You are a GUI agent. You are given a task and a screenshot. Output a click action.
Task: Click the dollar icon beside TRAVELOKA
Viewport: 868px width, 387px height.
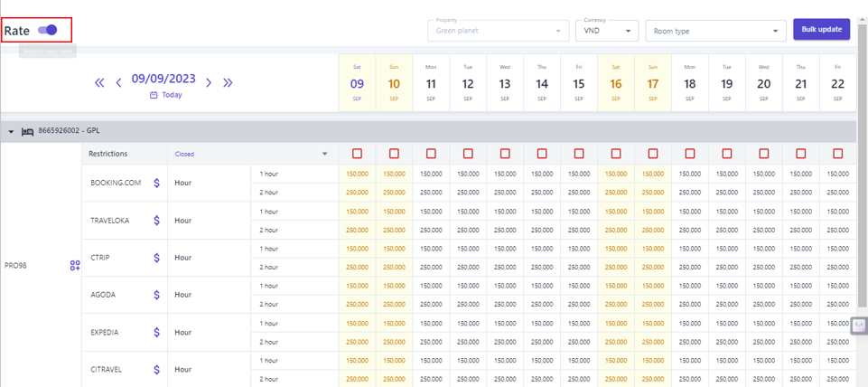click(x=156, y=221)
